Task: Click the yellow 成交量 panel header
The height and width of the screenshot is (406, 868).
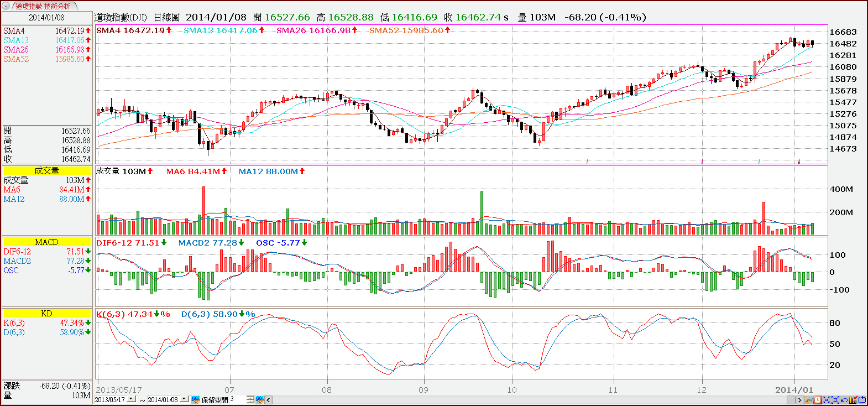Action: point(46,171)
